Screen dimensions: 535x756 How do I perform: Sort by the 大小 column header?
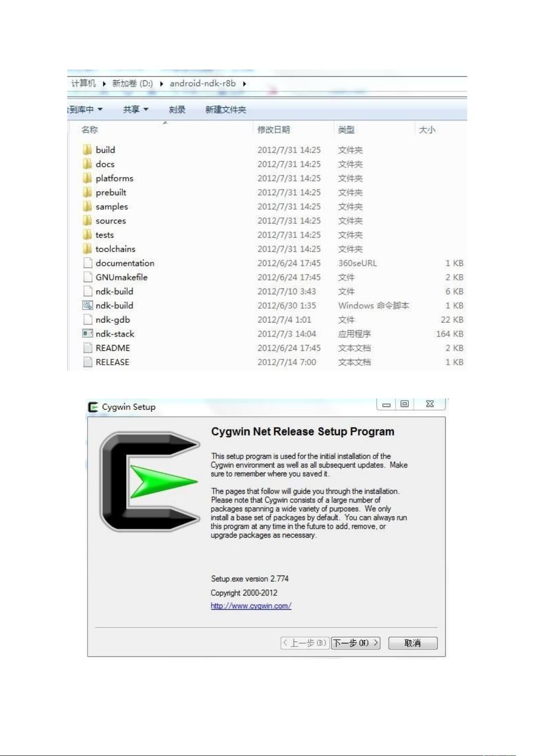[x=427, y=130]
